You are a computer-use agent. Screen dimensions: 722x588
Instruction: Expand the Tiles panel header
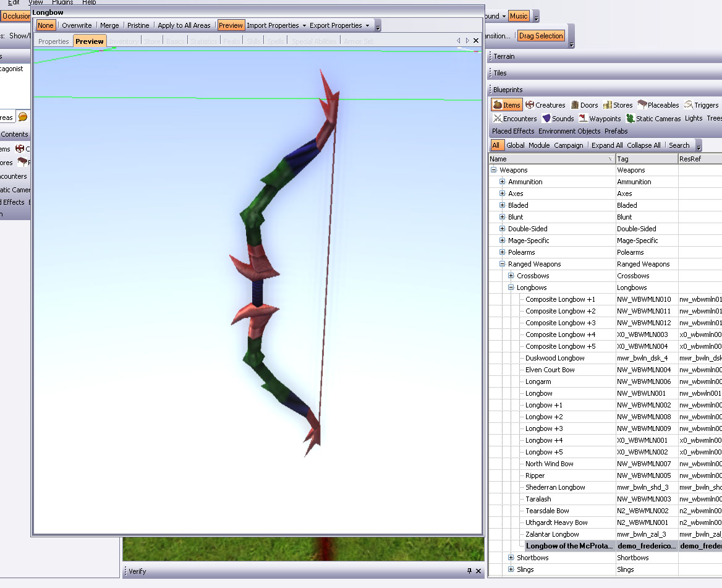pyautogui.click(x=605, y=73)
